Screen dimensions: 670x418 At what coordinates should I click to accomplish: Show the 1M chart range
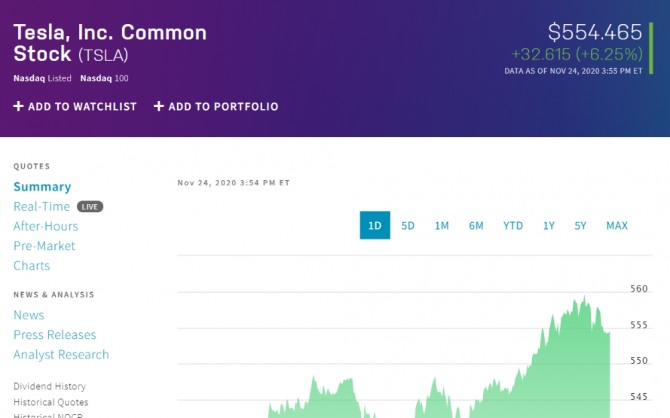[441, 226]
